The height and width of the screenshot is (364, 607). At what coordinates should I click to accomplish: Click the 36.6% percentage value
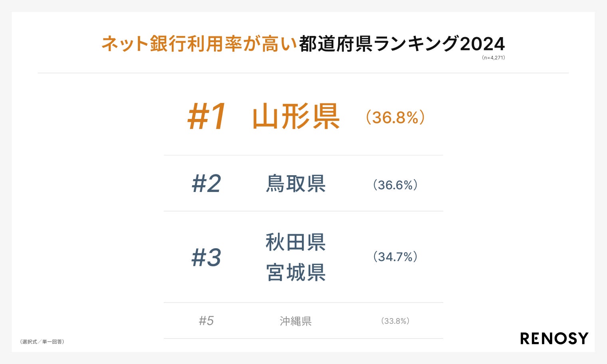[x=395, y=185]
